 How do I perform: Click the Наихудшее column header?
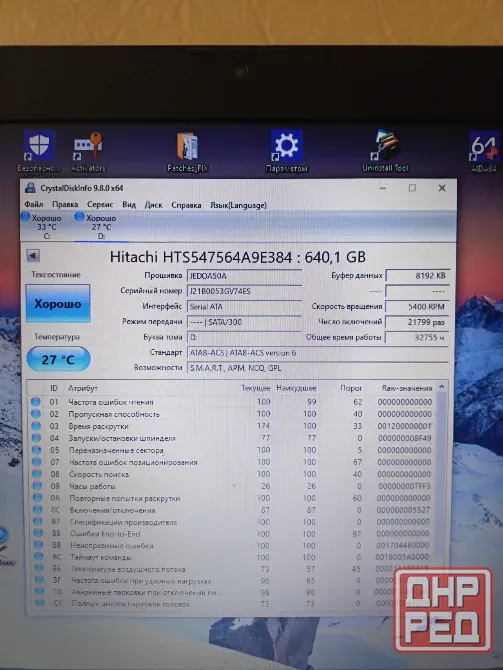click(x=296, y=388)
